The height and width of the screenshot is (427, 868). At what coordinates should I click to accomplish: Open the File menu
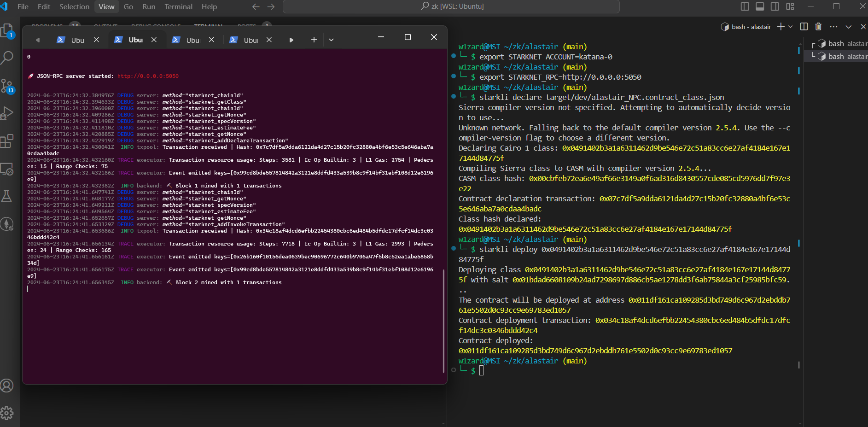click(x=23, y=6)
